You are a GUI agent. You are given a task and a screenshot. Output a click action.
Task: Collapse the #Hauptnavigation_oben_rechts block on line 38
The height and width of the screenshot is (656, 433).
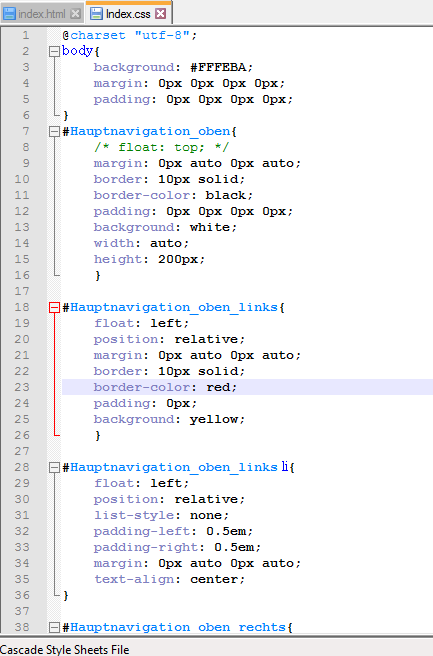click(54, 627)
